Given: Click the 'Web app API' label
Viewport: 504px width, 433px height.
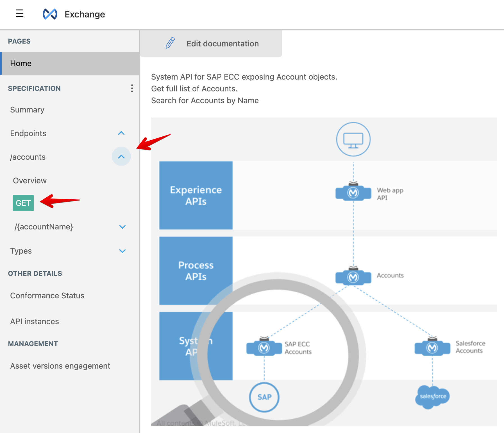Looking at the screenshot, I should point(390,194).
